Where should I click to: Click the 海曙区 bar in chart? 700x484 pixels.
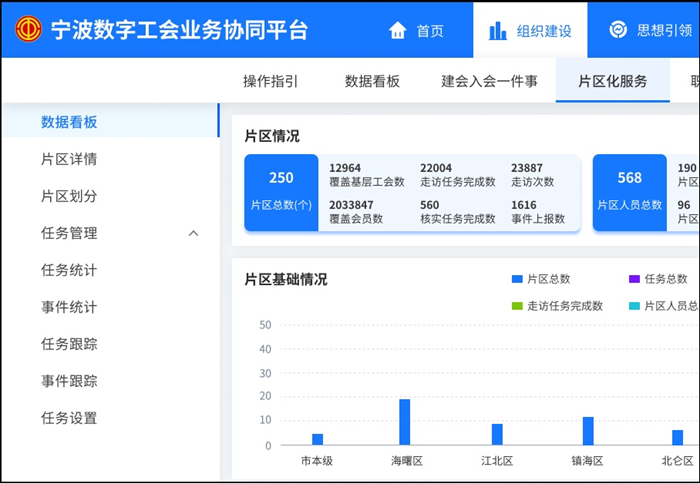tap(405, 422)
